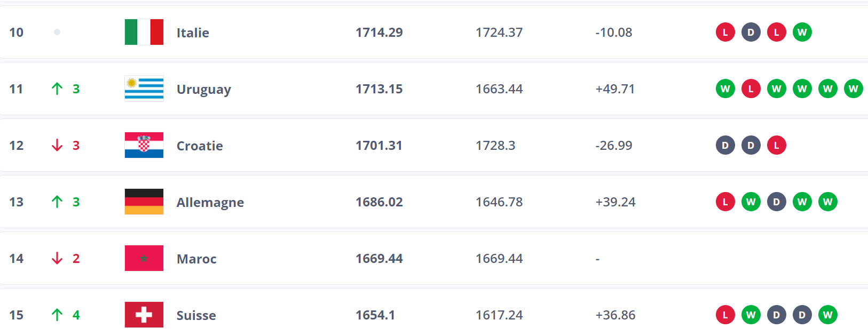The width and height of the screenshot is (868, 336).
Task: Open the Maroc team link
Action: 196,259
